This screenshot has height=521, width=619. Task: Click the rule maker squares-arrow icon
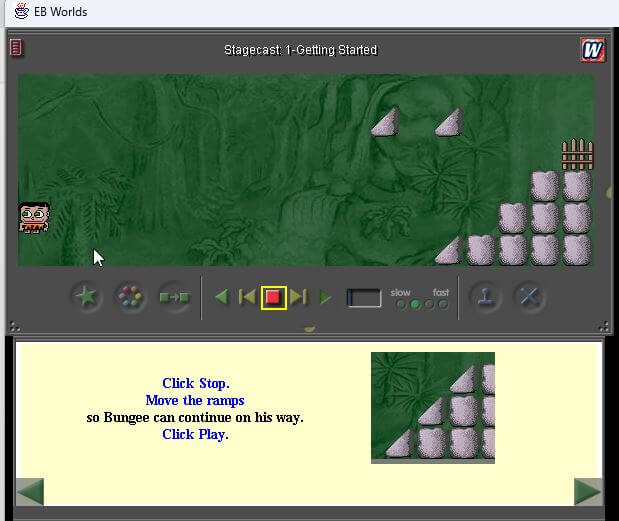174,296
